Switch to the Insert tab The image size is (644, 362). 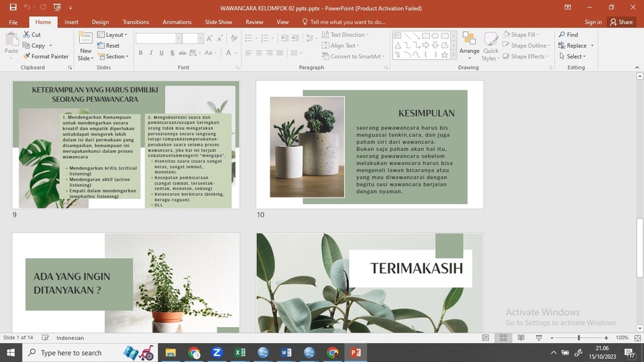click(71, 22)
